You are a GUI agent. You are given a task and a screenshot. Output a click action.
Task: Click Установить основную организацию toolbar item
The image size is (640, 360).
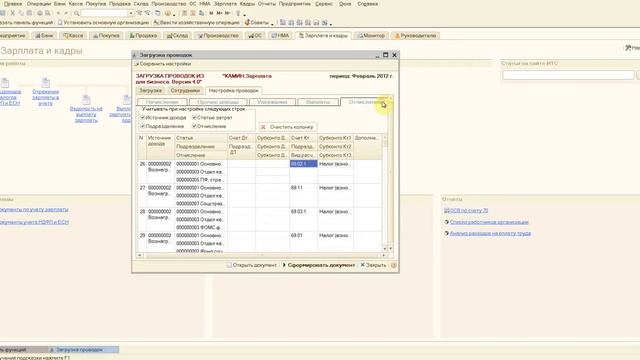click(x=103, y=22)
